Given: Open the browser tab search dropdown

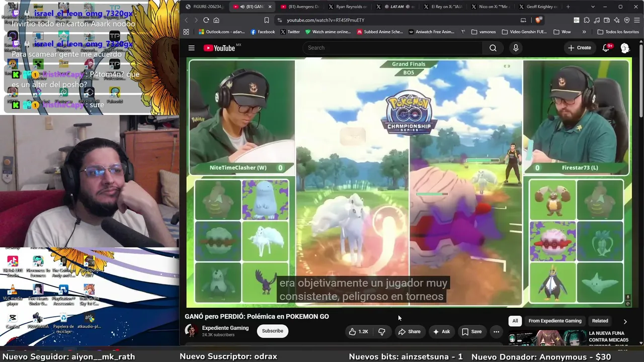Looking at the screenshot, I should click(593, 7).
